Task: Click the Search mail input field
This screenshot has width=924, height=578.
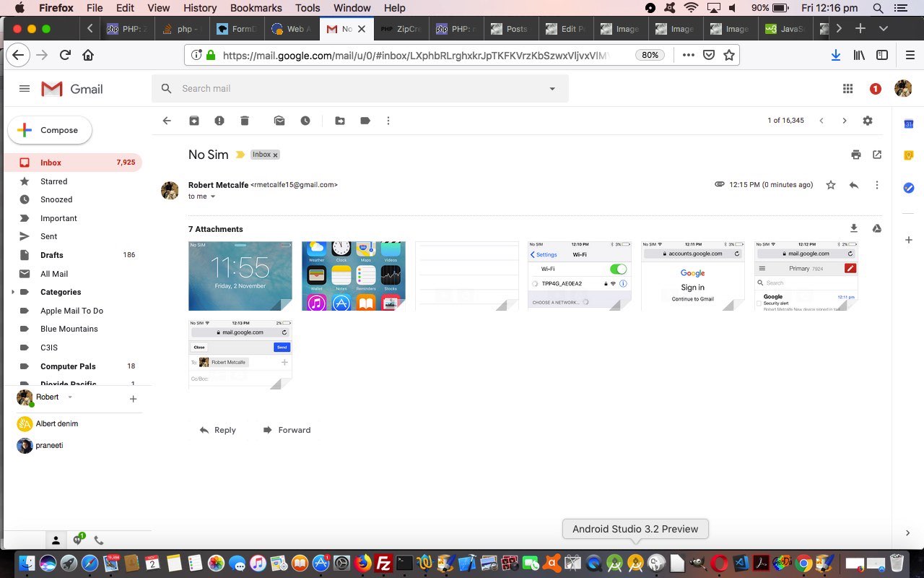Action: [x=354, y=88]
